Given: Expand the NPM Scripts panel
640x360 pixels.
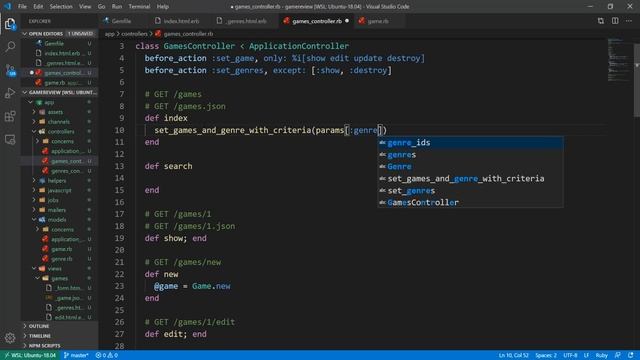Looking at the screenshot, I should (59, 346).
